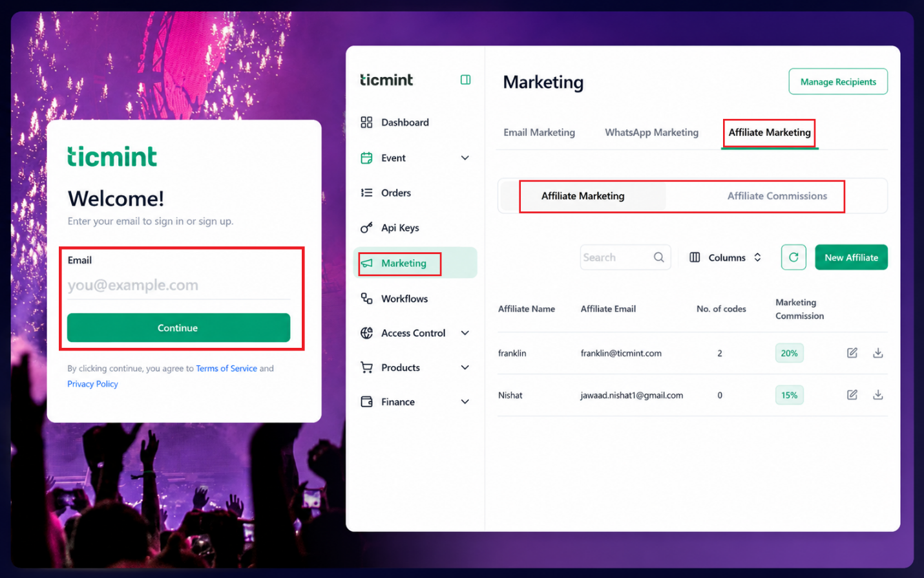Image resolution: width=924 pixels, height=578 pixels.
Task: Refresh the affiliate list
Action: (793, 257)
